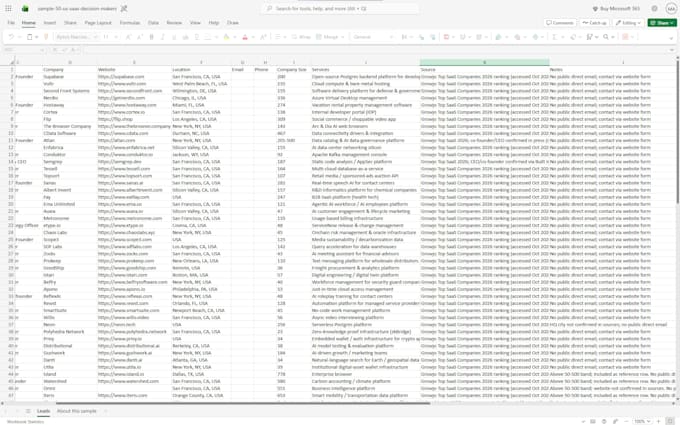Click Workbook Statistics in status bar

[x=25, y=422]
